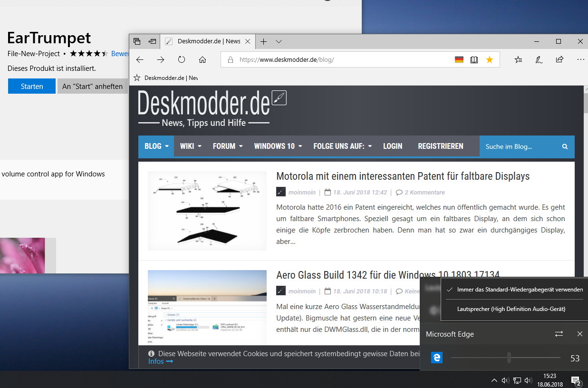Image resolution: width=588 pixels, height=388 pixels.
Task: Click the EarTrumpet title in the Store
Action: pos(49,38)
